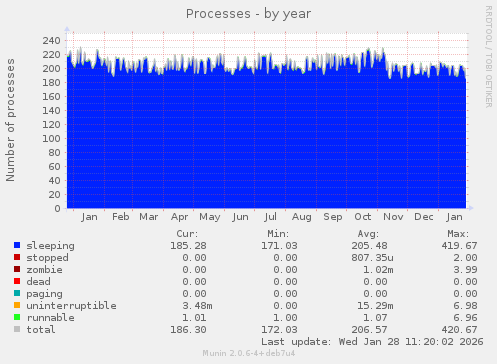
Task: Select the 'uninterruptible' legend label
Action: (x=71, y=306)
